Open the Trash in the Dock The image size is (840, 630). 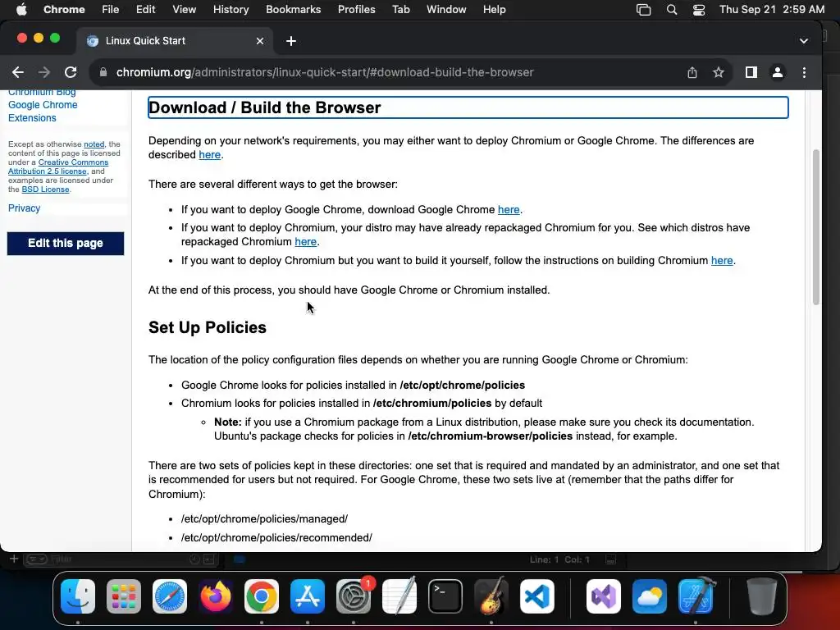coord(761,596)
